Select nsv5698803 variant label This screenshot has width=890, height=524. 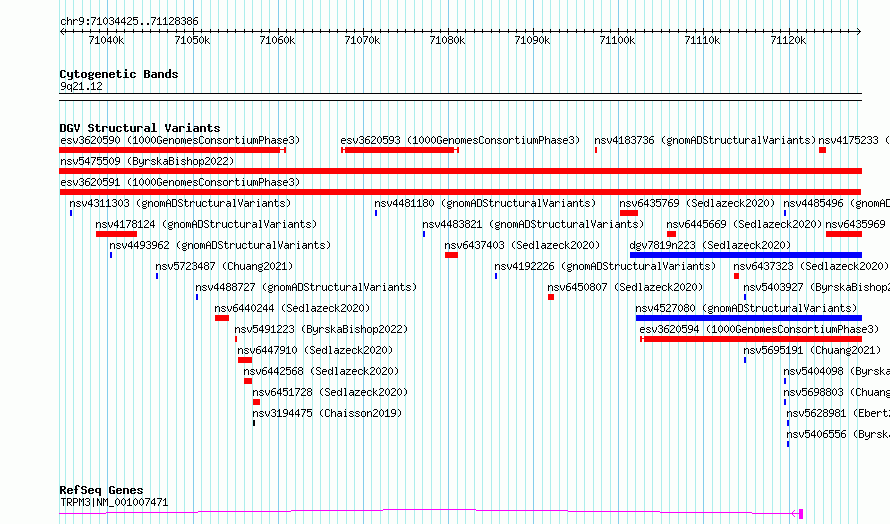(x=836, y=392)
